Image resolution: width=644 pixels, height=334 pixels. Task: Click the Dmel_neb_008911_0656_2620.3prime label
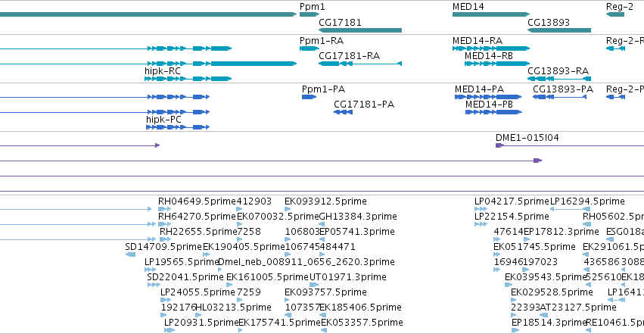[306, 262]
